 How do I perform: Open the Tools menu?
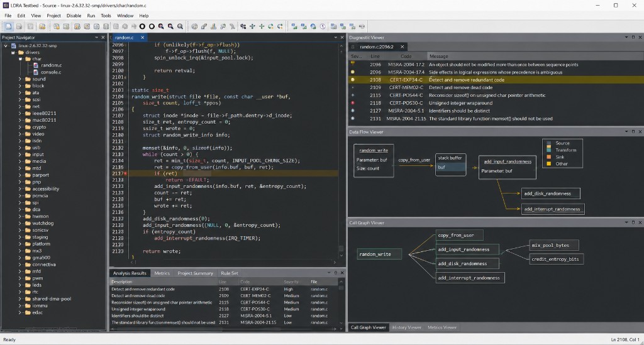106,16
